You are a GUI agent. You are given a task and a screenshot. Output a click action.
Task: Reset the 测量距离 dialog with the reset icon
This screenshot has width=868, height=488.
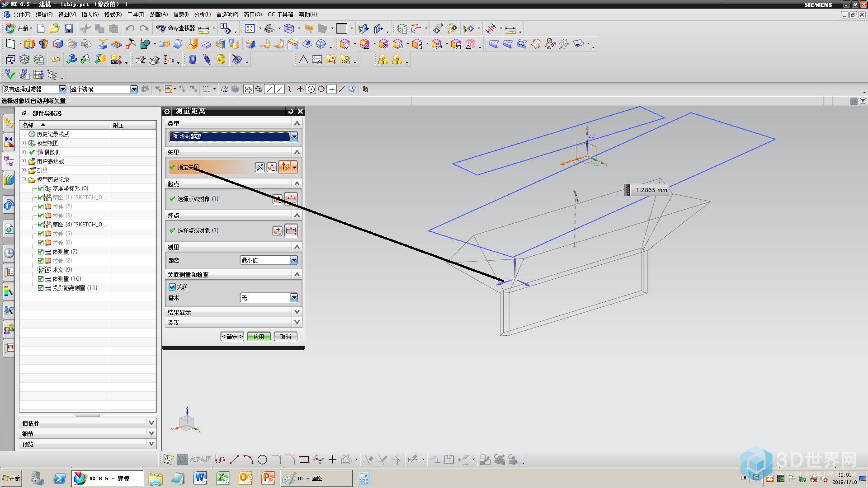[x=291, y=111]
